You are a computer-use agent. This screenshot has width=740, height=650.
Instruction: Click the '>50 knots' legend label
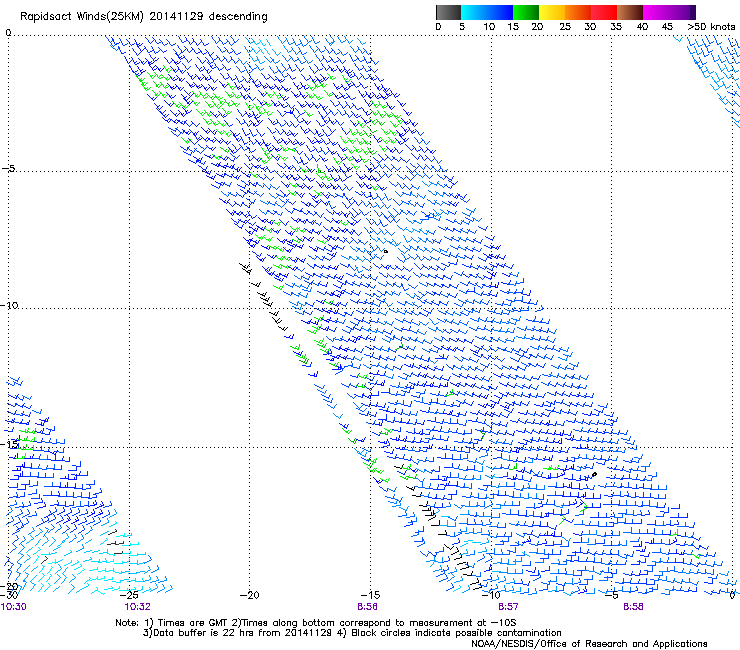pyautogui.click(x=711, y=27)
